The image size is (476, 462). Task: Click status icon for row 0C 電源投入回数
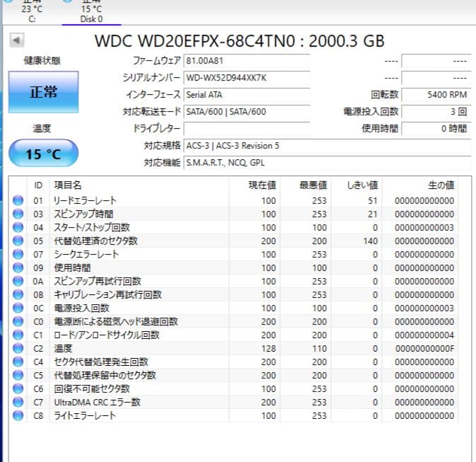tap(18, 308)
